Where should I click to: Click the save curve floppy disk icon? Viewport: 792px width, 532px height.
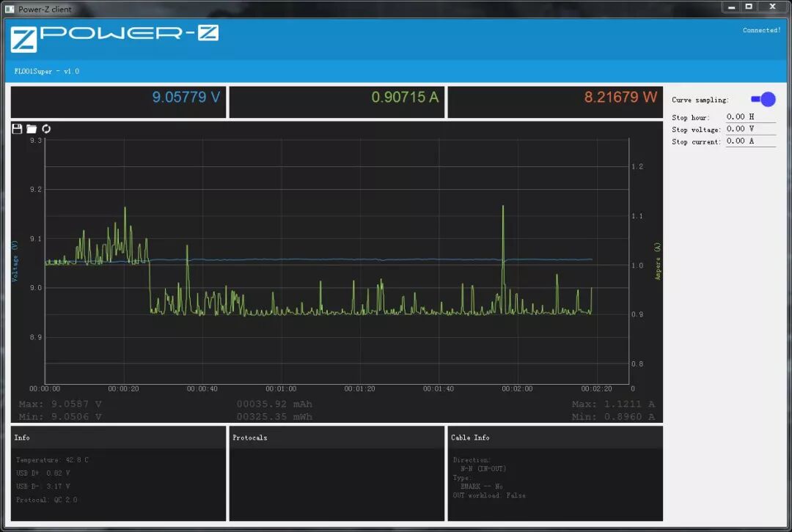(17, 129)
